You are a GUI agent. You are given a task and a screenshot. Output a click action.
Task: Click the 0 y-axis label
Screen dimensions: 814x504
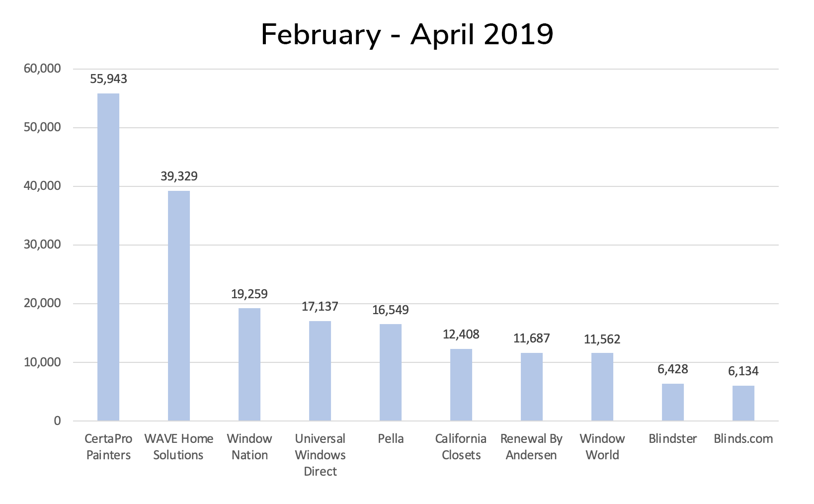click(57, 421)
